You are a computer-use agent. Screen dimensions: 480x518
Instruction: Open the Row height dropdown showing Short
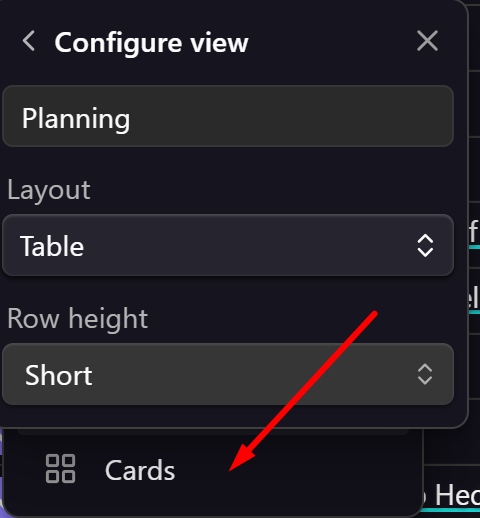point(228,374)
